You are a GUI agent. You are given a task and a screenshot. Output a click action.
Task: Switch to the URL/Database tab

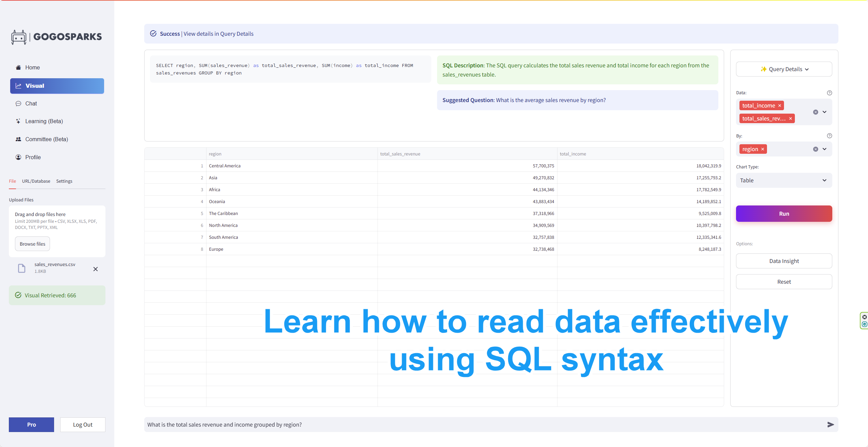pos(36,181)
